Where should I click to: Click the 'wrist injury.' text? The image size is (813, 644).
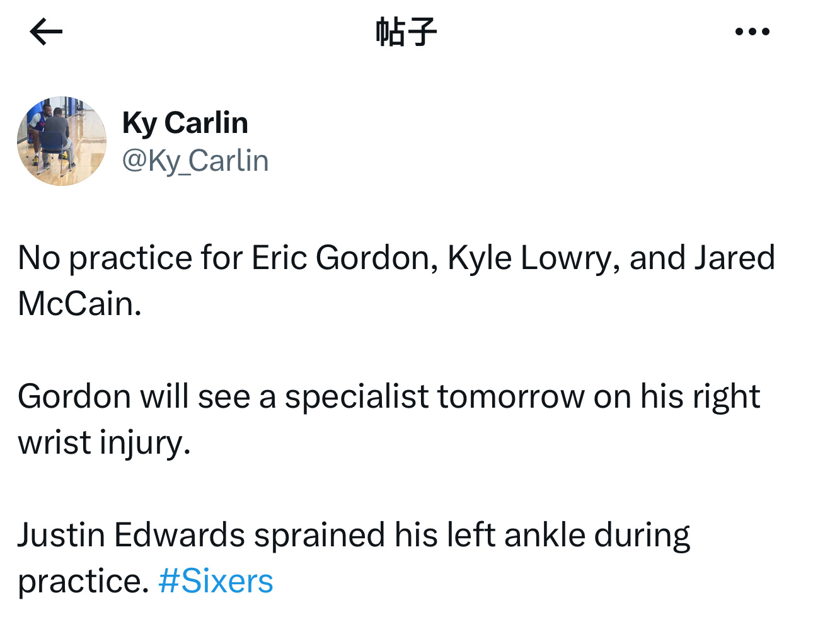pyautogui.click(x=104, y=442)
